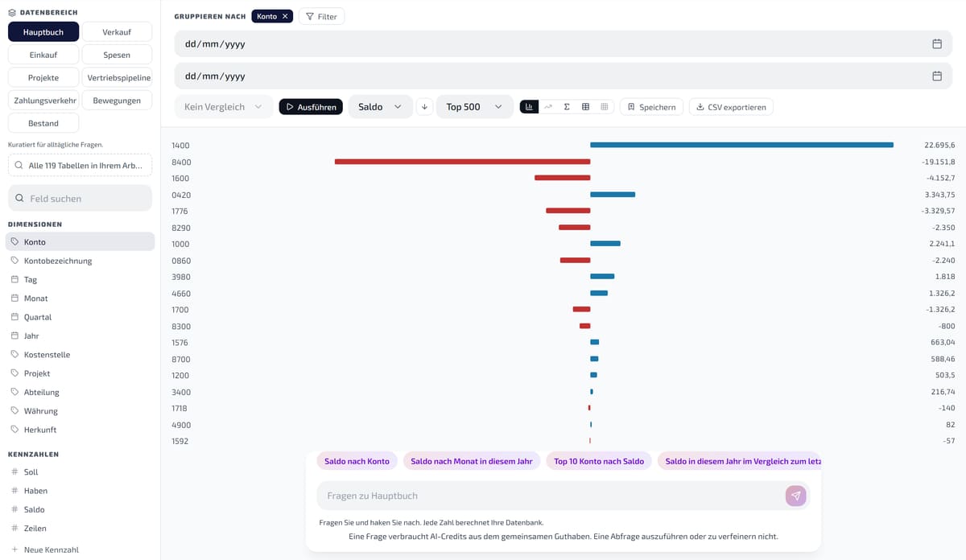Open the Filter button
966x560 pixels.
tap(321, 16)
